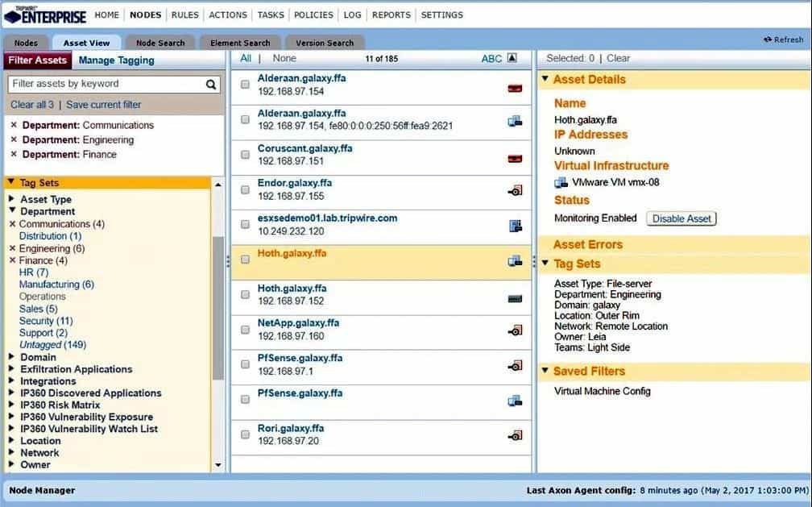
Task: Check the Alderaan fe80 address row checkbox
Action: click(x=245, y=119)
